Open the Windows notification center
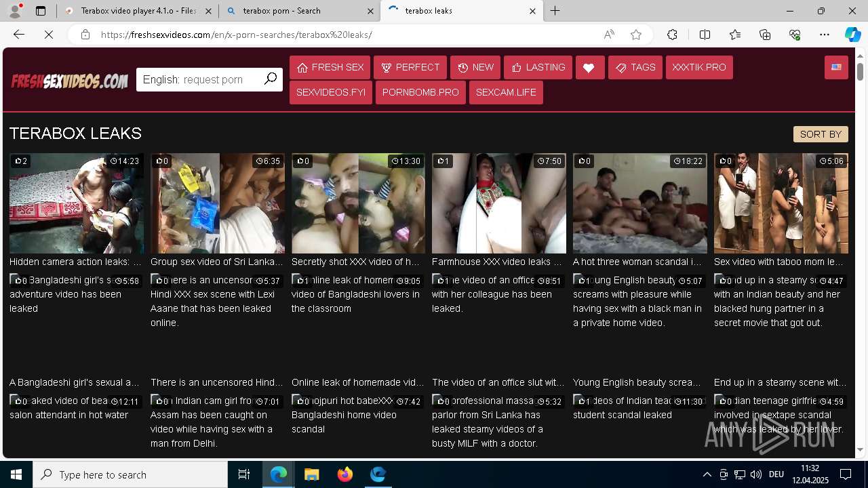This screenshot has height=488, width=868. point(846,474)
